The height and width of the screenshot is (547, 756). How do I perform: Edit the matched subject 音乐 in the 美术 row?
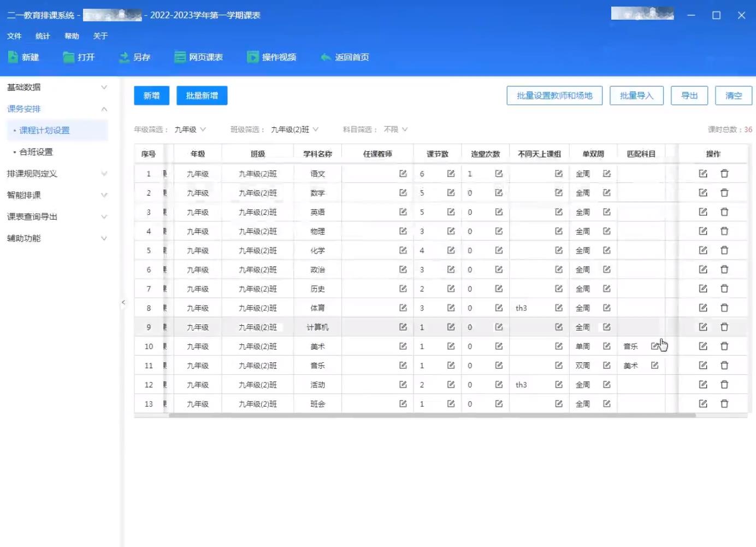tap(655, 346)
